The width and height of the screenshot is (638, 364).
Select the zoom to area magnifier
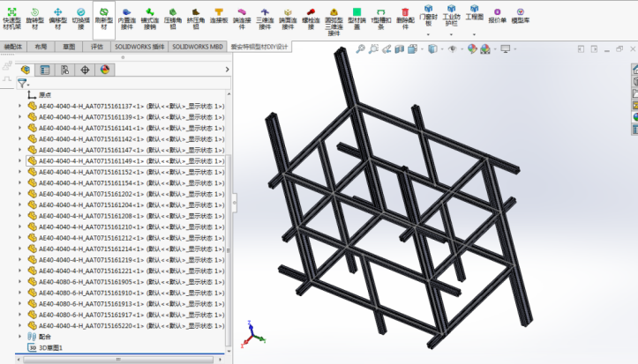[x=373, y=49]
